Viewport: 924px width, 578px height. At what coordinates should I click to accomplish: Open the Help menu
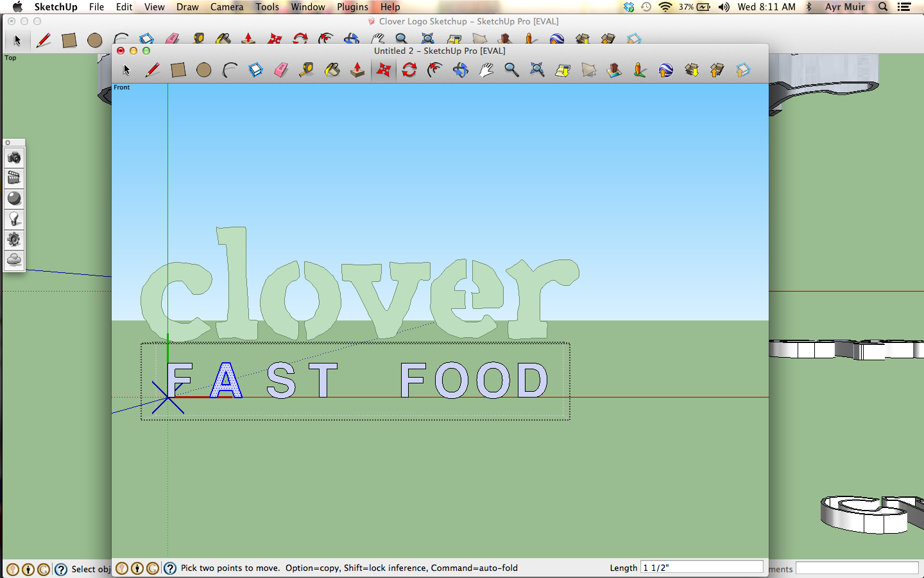coord(389,7)
